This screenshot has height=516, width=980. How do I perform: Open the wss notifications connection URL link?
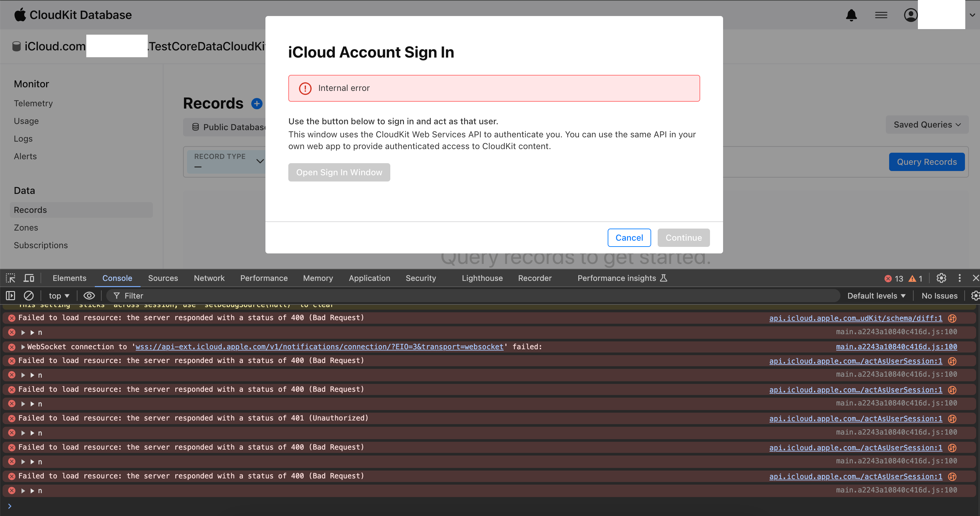[x=319, y=347]
